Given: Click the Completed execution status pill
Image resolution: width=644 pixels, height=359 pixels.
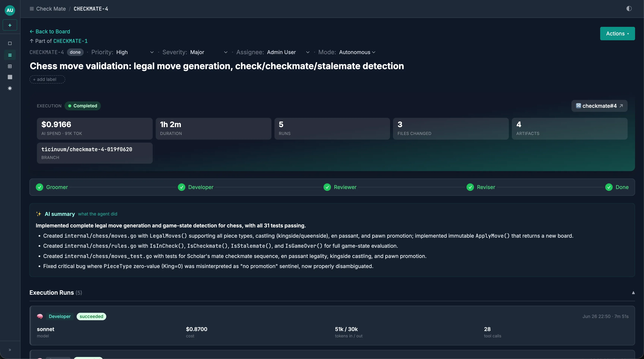Looking at the screenshot, I should (x=82, y=106).
